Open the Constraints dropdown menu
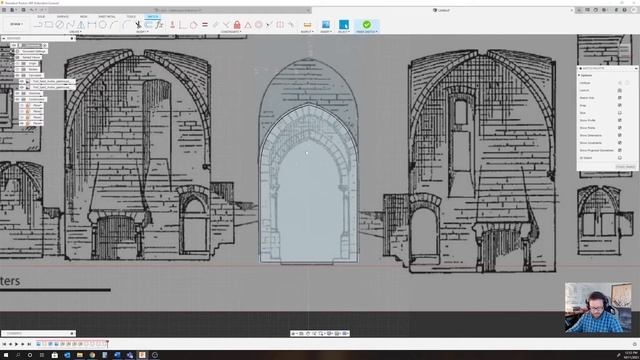Screen dimensions: 640x360 pyautogui.click(x=231, y=32)
